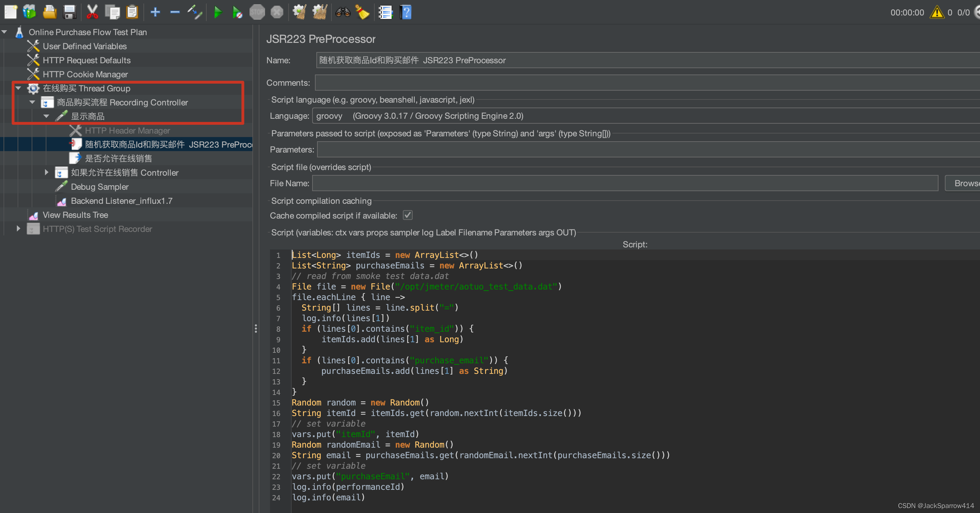Open the Templates icon in toolbar
Screen dimensions: 980x513
pyautogui.click(x=29, y=12)
